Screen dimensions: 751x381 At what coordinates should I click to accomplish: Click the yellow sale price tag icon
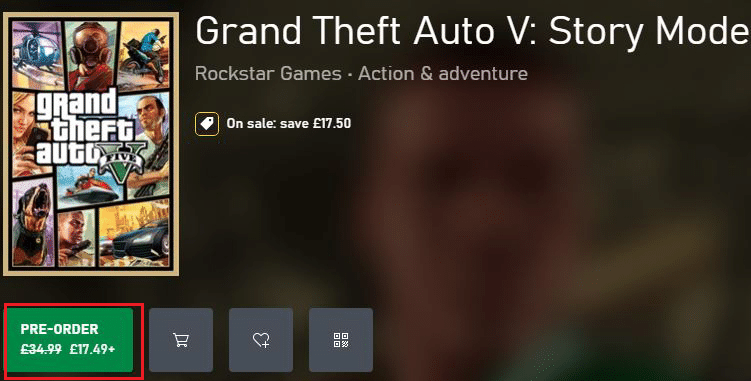(x=207, y=124)
